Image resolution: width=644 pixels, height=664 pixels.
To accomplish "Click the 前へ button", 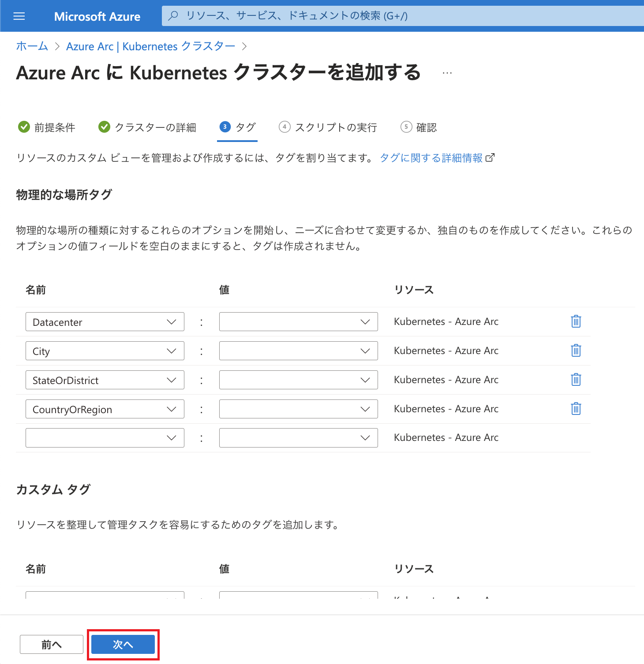I will [x=52, y=645].
